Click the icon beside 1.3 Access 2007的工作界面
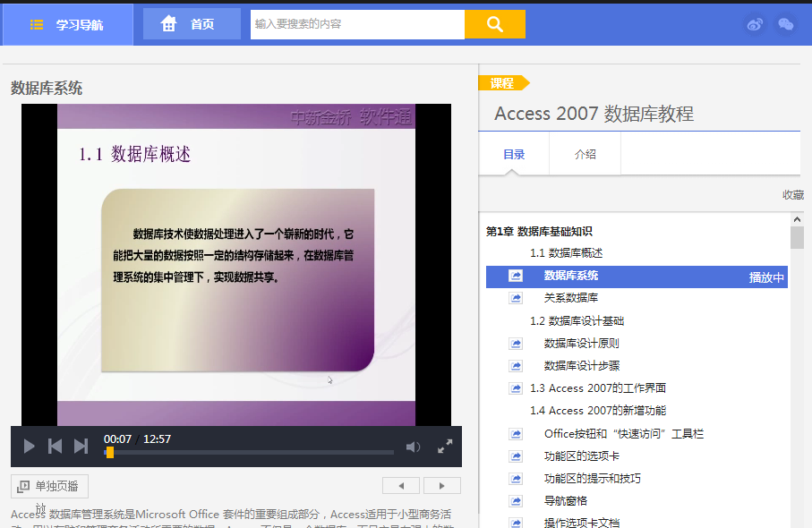Viewport: 812px width, 528px height. (x=516, y=388)
